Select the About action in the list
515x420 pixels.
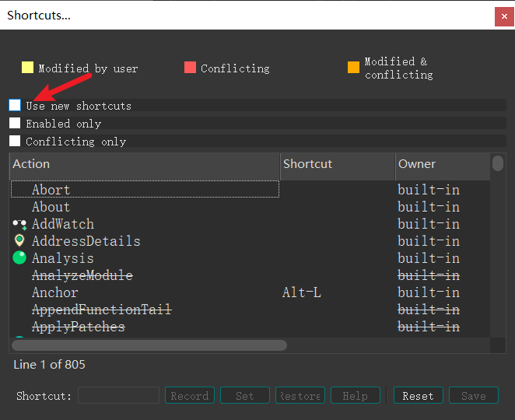[51, 207]
